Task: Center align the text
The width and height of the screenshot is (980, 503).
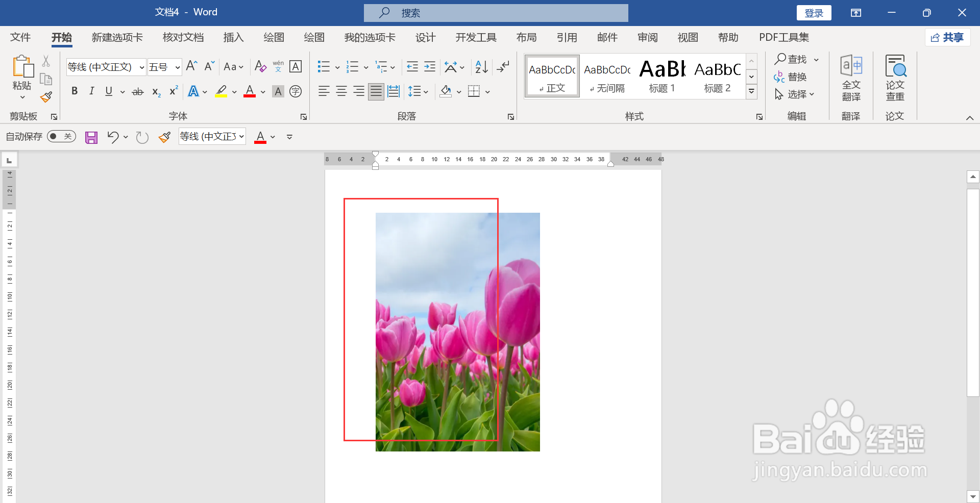Action: click(341, 91)
